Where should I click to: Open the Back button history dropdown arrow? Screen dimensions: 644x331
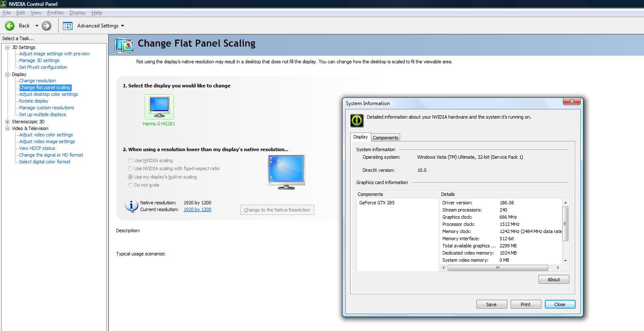[37, 26]
